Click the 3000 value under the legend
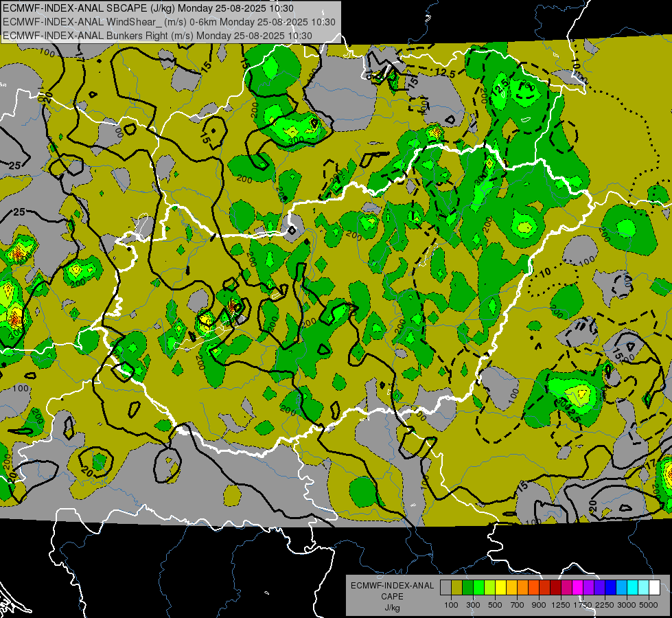The image size is (672, 618). click(x=627, y=605)
